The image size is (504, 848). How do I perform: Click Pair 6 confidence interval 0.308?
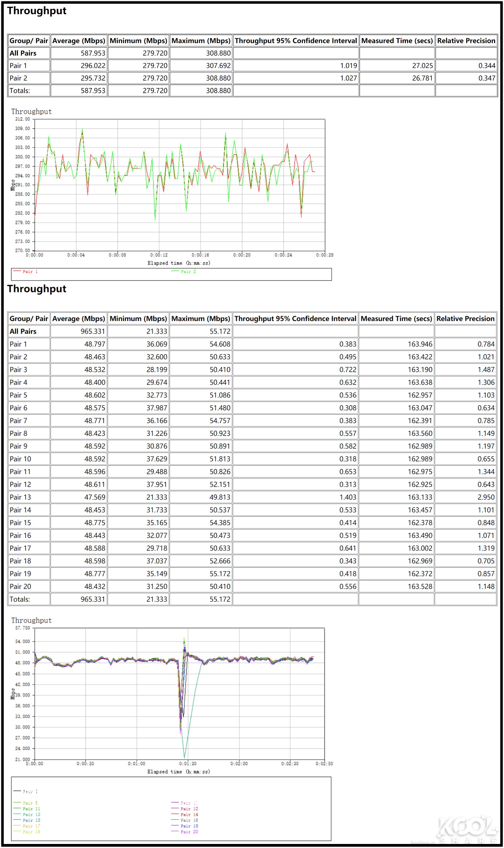(348, 408)
